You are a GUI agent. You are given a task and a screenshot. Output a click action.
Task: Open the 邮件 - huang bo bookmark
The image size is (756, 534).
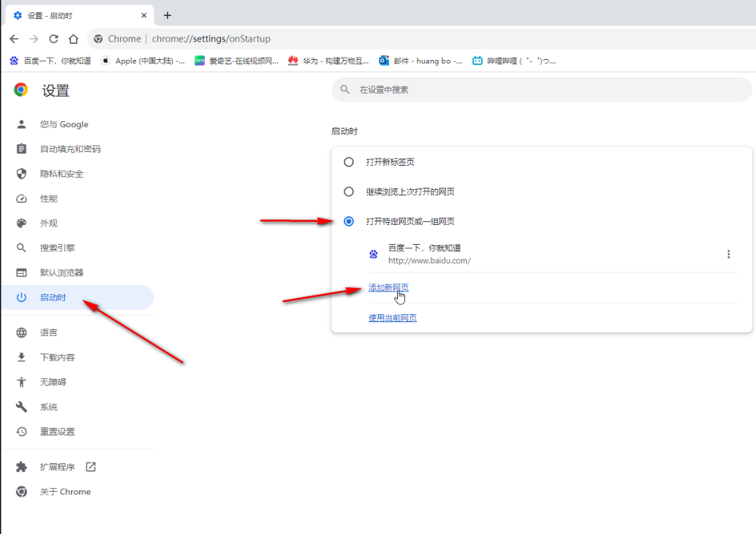coord(420,61)
